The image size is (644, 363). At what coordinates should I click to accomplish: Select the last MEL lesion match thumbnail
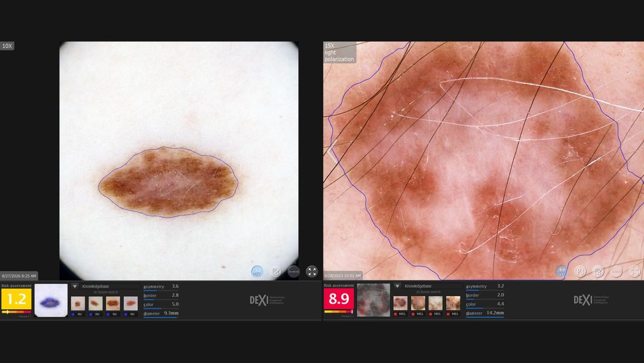pos(453,303)
